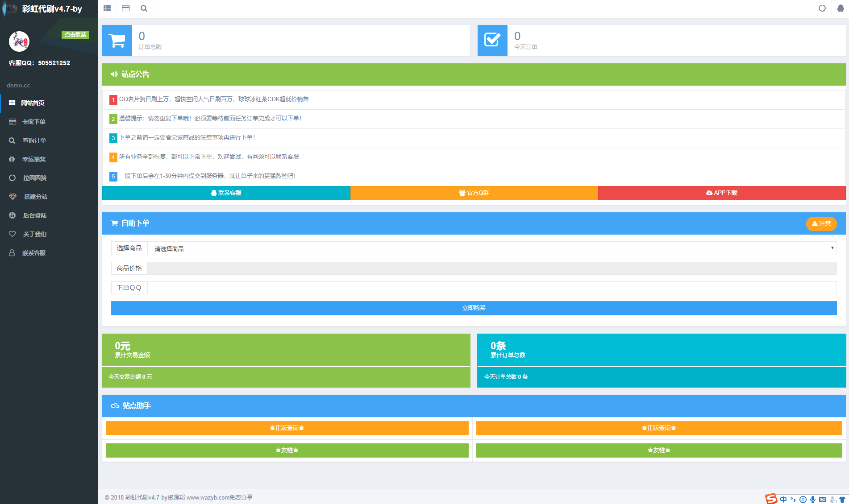Open 查询订单 in the sidebar
849x504 pixels.
click(49, 140)
